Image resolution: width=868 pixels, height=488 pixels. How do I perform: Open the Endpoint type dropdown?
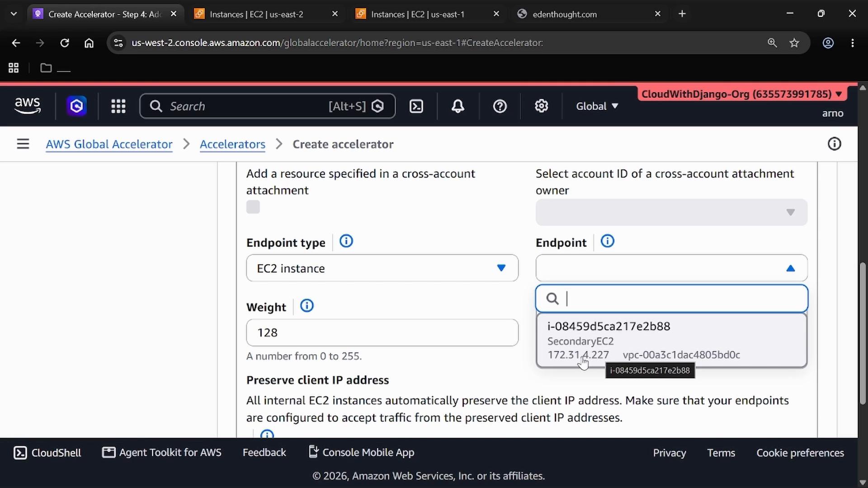tap(382, 268)
